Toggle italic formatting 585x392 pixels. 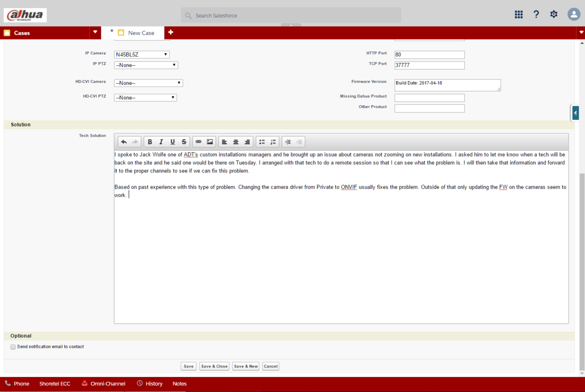(161, 142)
